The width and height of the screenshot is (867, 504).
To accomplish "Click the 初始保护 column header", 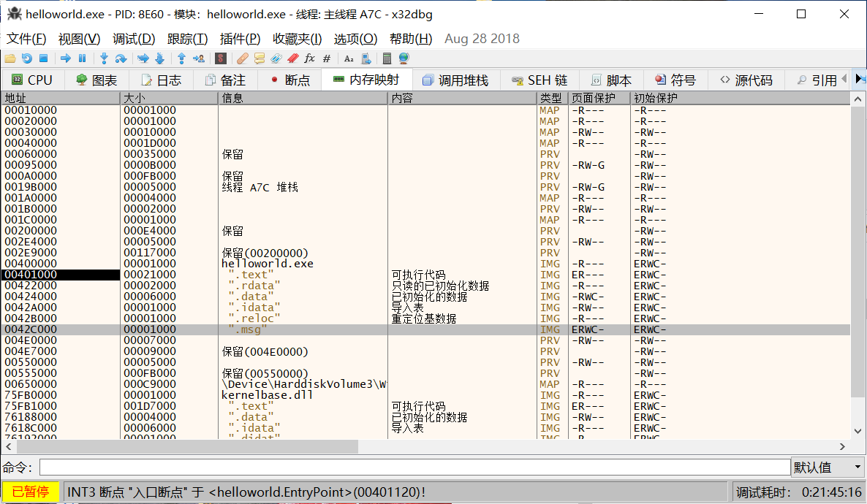I will (740, 98).
